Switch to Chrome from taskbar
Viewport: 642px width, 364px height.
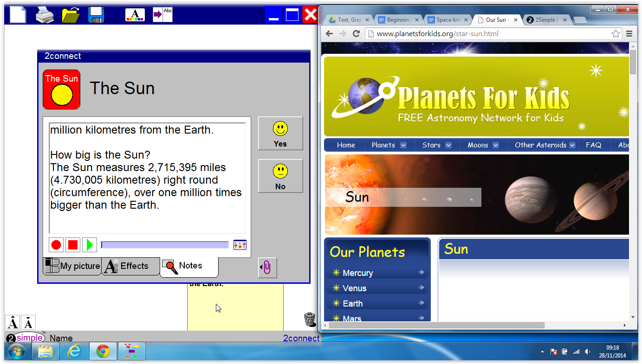[x=103, y=352]
